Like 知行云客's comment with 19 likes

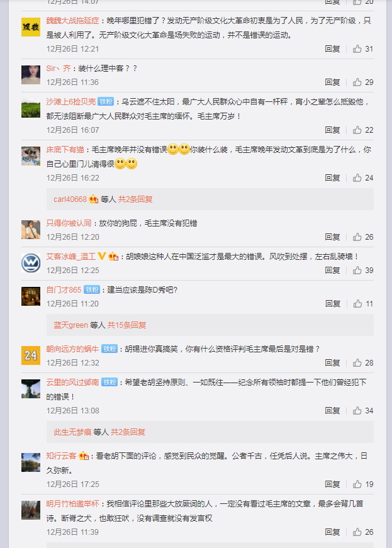coord(357,484)
